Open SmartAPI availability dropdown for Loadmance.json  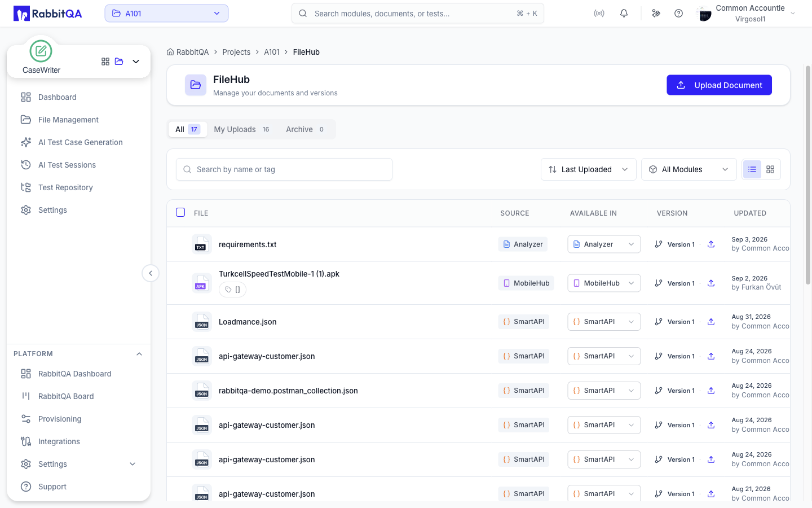click(x=604, y=322)
